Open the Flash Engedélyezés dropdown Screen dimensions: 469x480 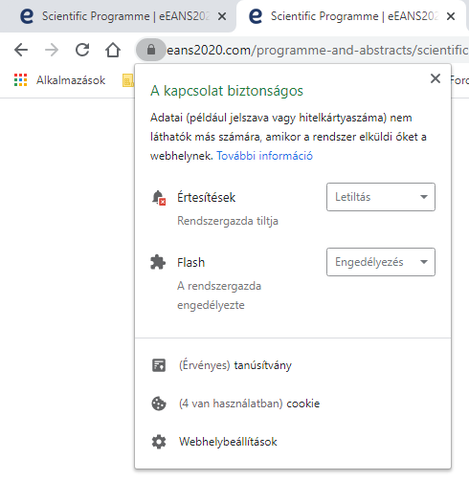coord(381,262)
